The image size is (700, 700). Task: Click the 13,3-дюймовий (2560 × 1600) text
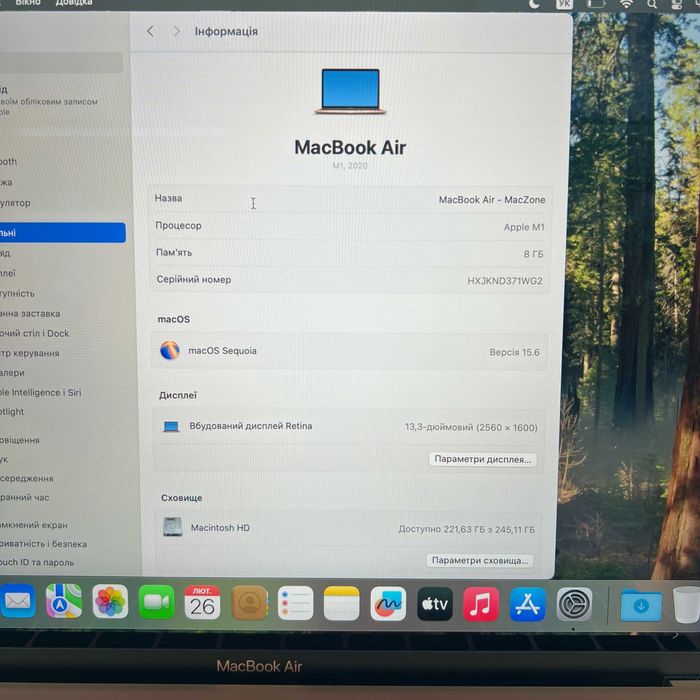tap(471, 427)
